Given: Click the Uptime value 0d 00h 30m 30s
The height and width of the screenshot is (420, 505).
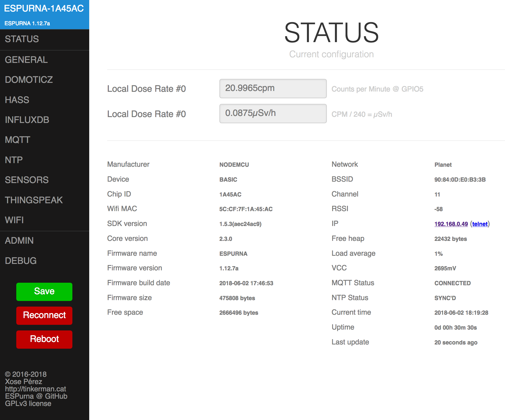Looking at the screenshot, I should pyautogui.click(x=456, y=328).
